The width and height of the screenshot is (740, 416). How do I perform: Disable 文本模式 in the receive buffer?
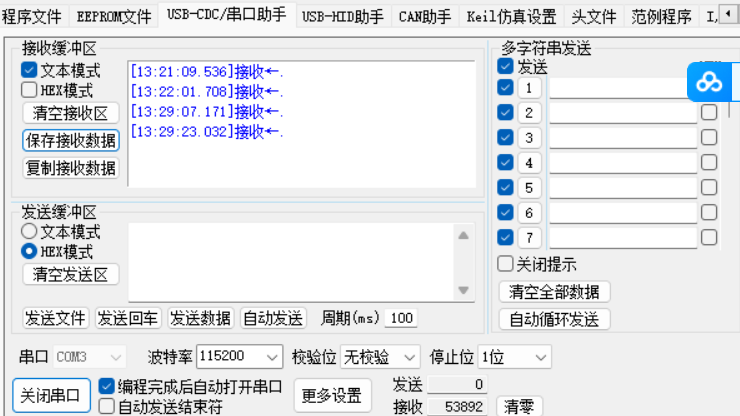point(29,70)
